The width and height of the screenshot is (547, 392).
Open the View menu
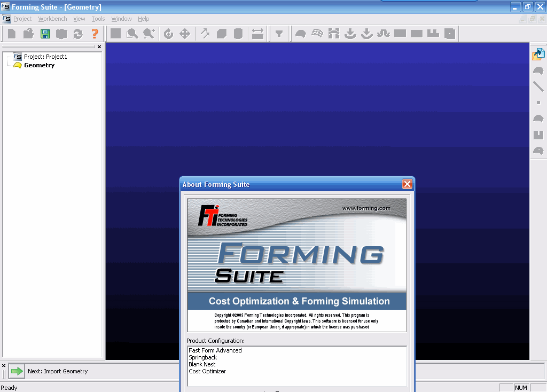pos(79,19)
